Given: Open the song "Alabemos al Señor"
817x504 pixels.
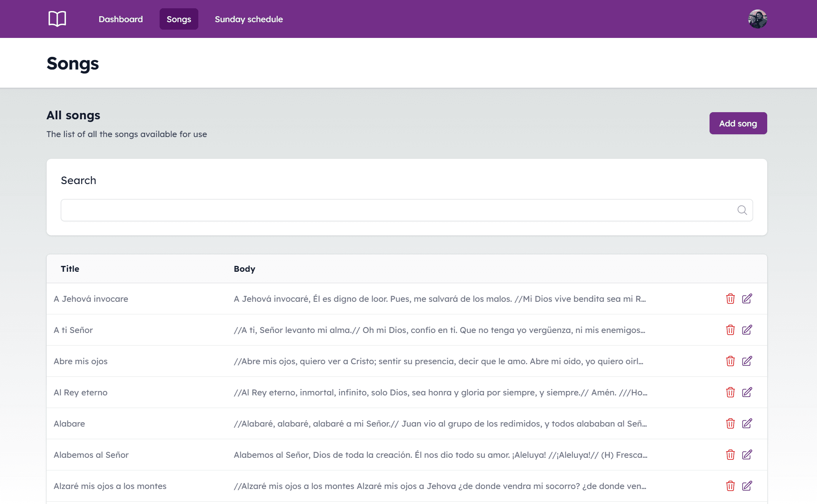Looking at the screenshot, I should [91, 455].
